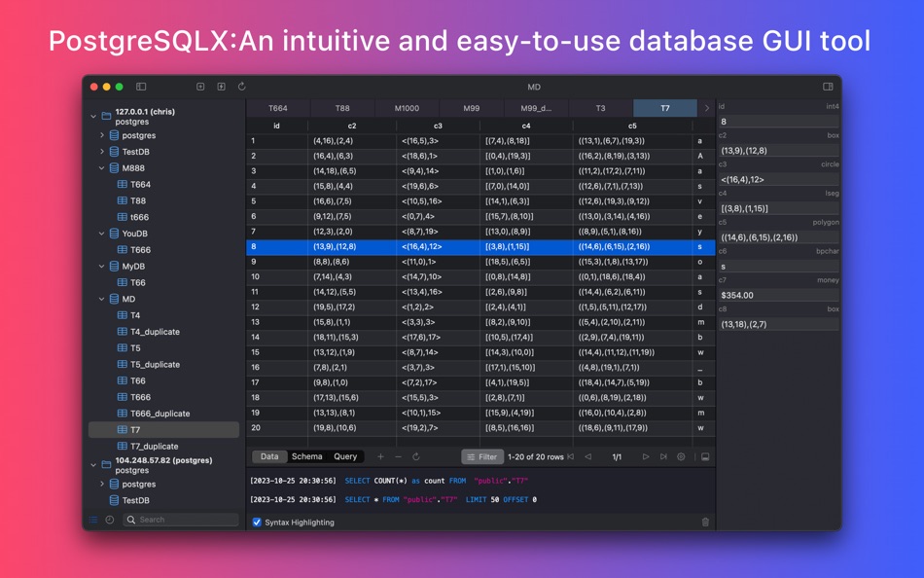Image resolution: width=924 pixels, height=578 pixels.
Task: Go to first page of rows
Action: click(x=570, y=457)
